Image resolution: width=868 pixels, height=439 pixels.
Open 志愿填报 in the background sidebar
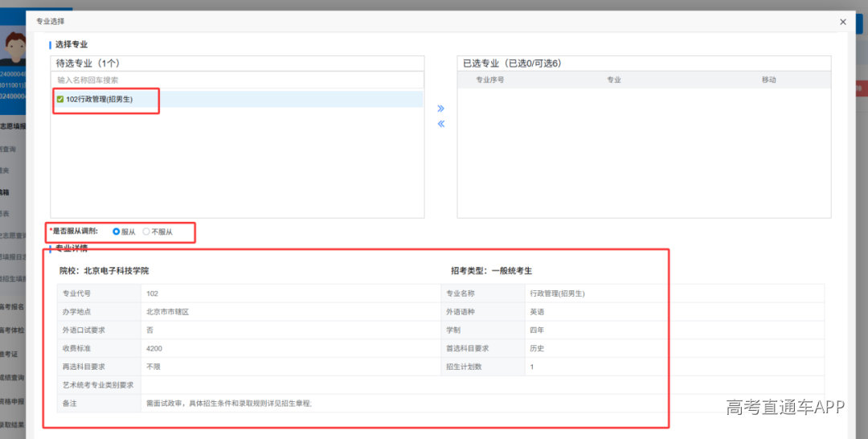[x=13, y=126]
